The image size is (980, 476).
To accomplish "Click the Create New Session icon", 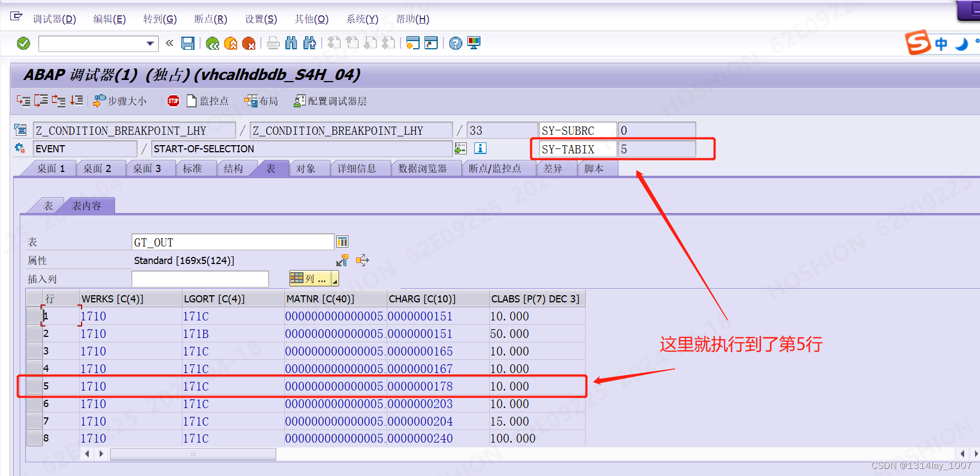I will click(413, 43).
